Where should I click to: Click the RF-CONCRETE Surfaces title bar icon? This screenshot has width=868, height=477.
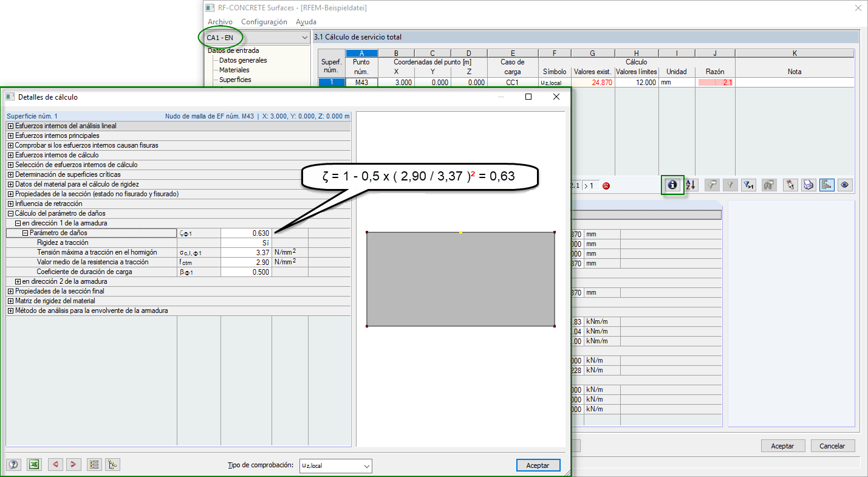[x=210, y=8]
